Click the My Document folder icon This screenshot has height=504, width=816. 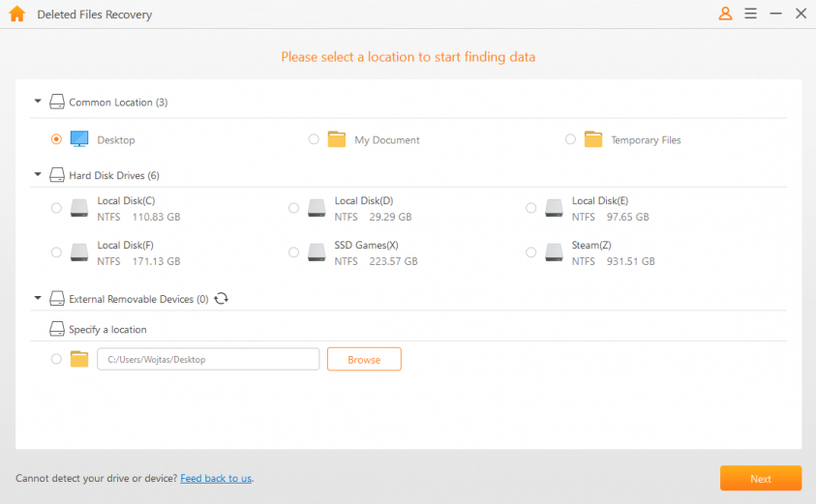(x=337, y=139)
